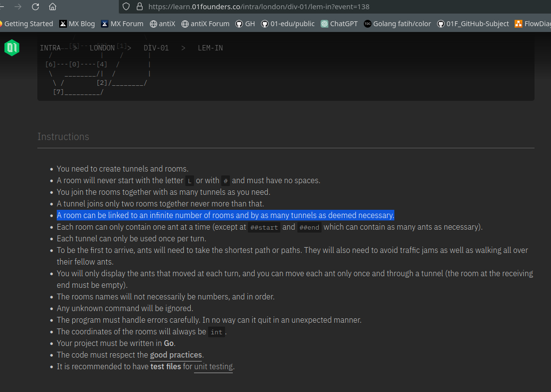Screen dimensions: 551x392
Task: Open the 01F_GitHub-Subject bookmark
Action: [441, 23]
